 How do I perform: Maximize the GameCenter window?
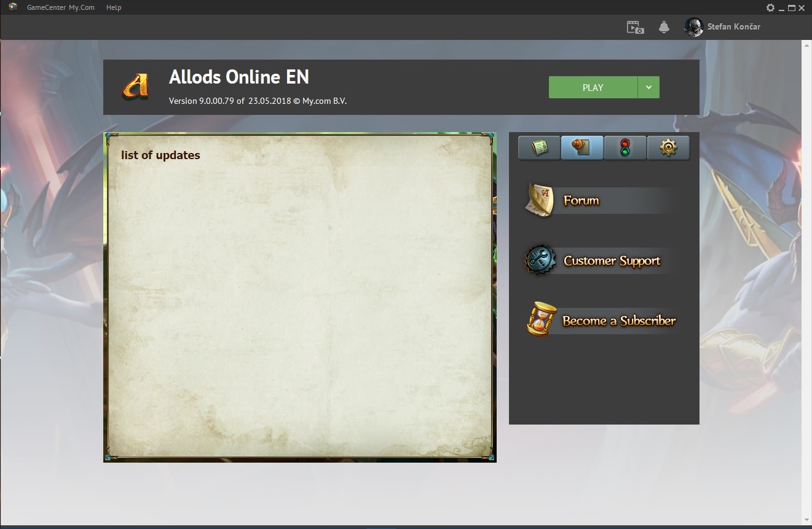click(792, 8)
